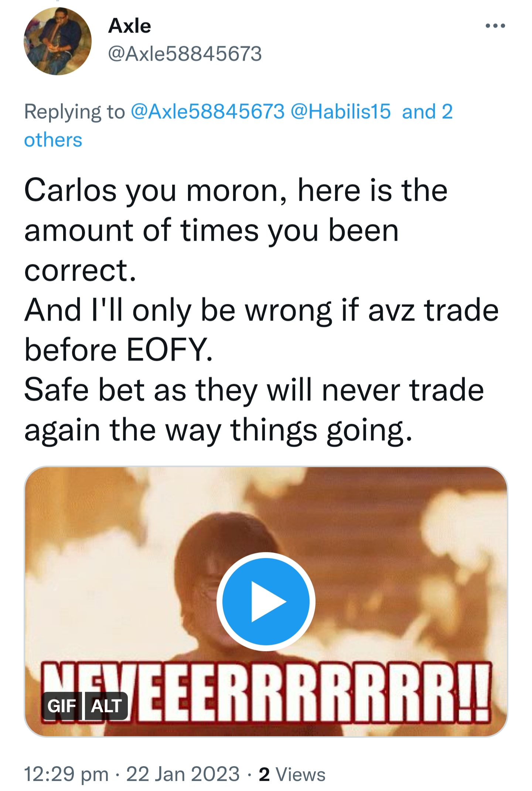The height and width of the screenshot is (791, 532).
Task: Click the word 'Carlos' in the tweet
Action: click(x=70, y=190)
